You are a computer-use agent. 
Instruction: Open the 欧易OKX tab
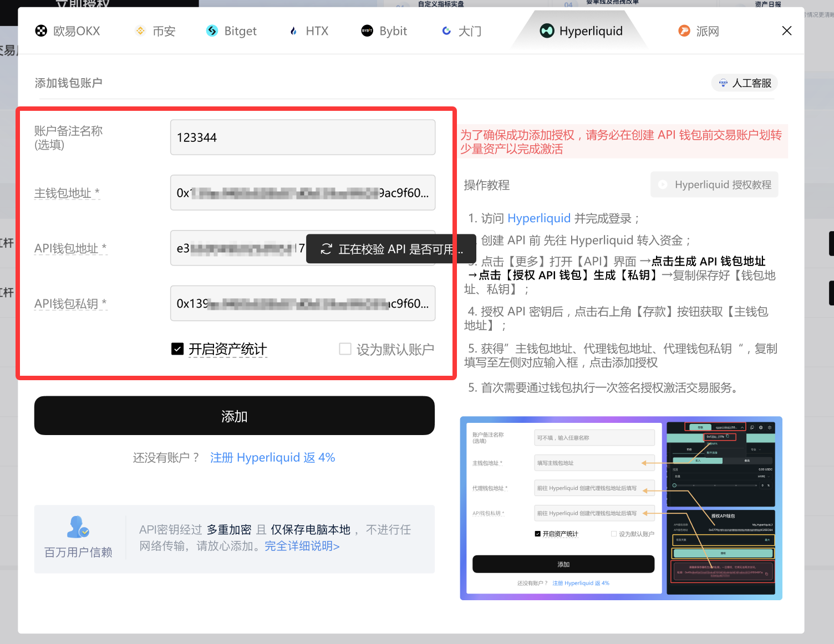pos(68,31)
